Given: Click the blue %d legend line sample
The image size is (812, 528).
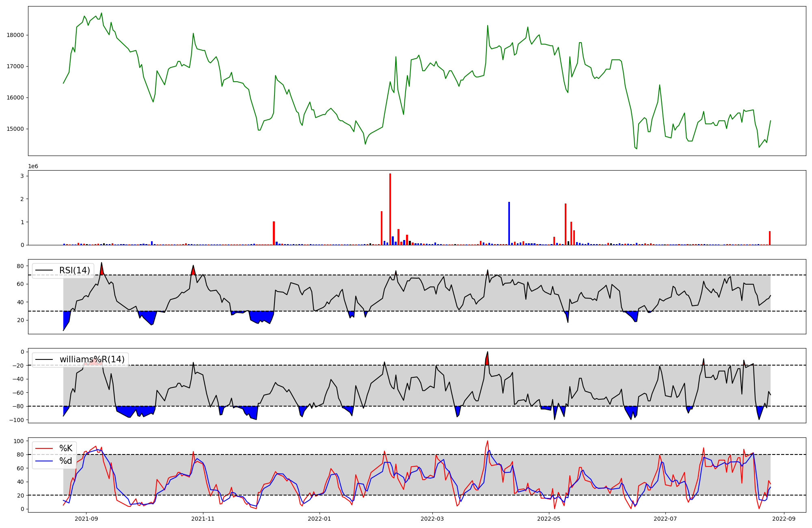Looking at the screenshot, I should click(x=44, y=461).
